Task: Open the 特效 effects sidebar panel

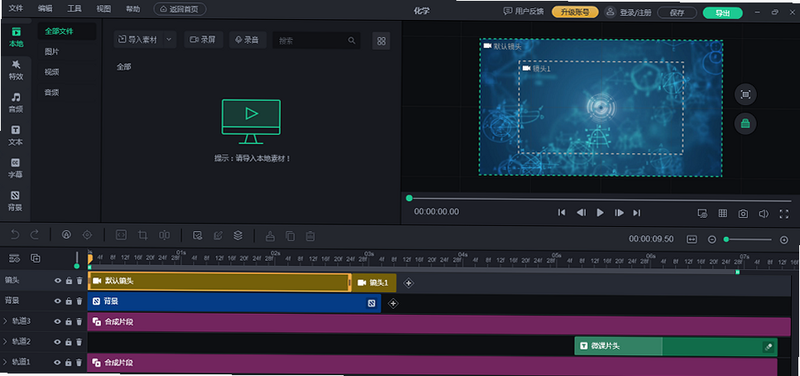Action: pos(16,70)
